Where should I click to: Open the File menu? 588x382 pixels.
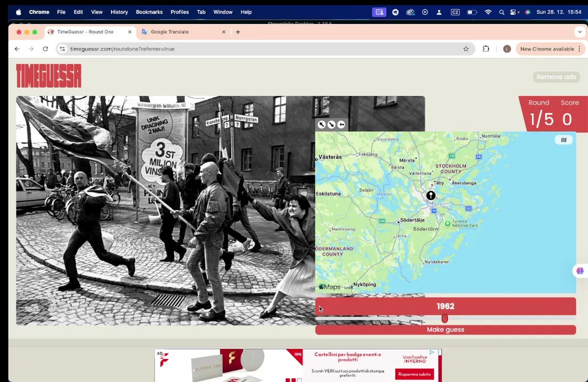(61, 12)
